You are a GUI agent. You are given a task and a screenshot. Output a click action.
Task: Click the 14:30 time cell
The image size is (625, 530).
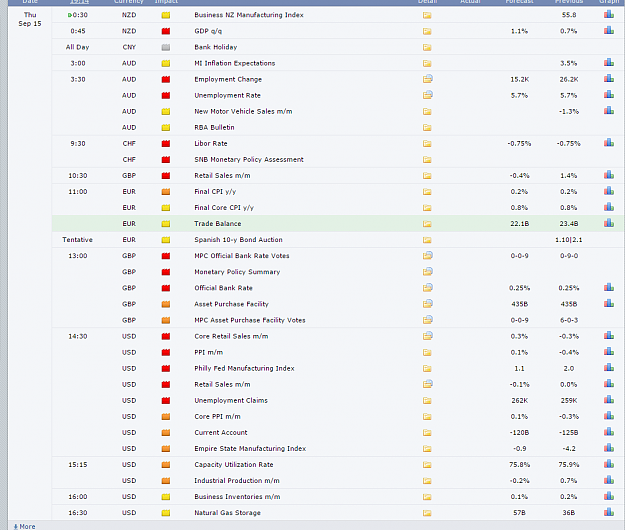click(x=78, y=336)
